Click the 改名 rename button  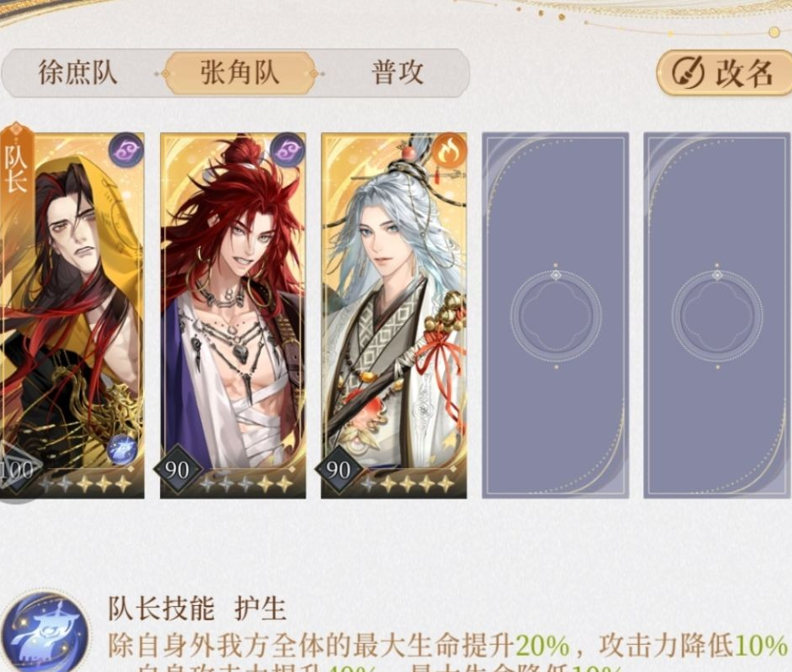pyautogui.click(x=723, y=73)
